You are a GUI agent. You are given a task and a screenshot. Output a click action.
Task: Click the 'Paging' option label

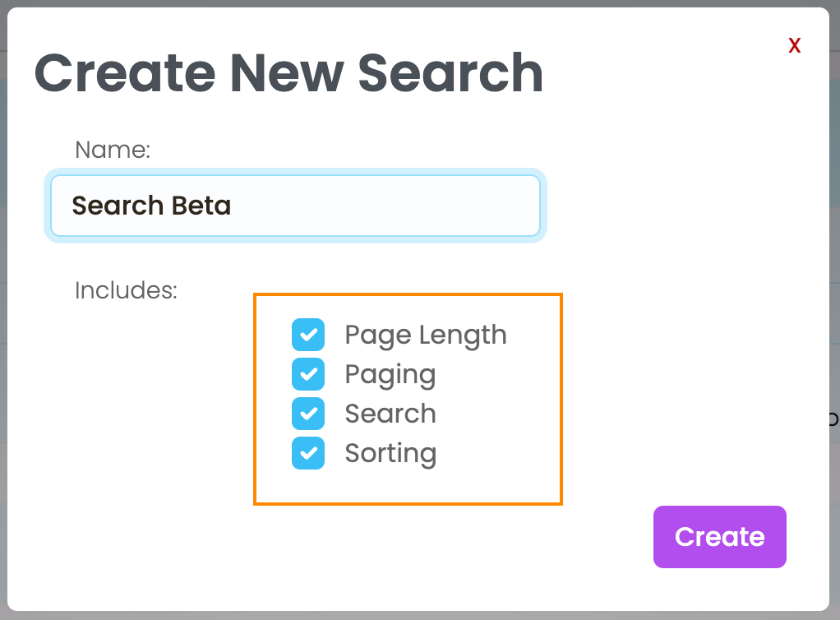point(390,374)
